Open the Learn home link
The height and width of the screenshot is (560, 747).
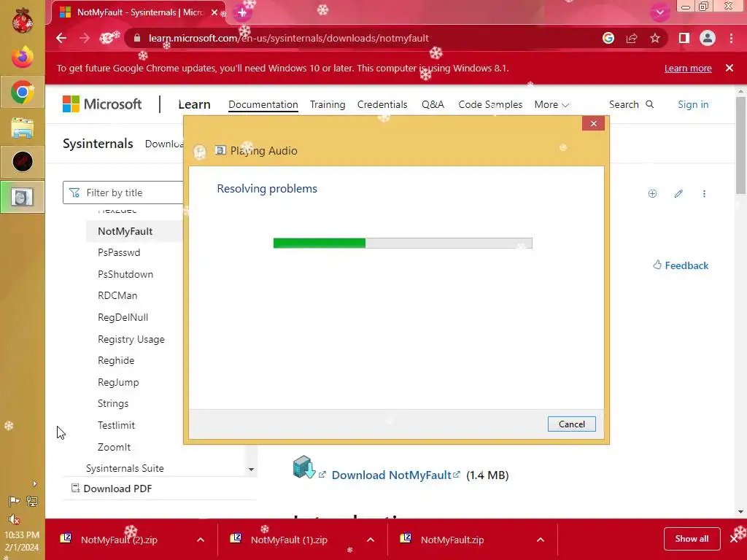coord(194,104)
